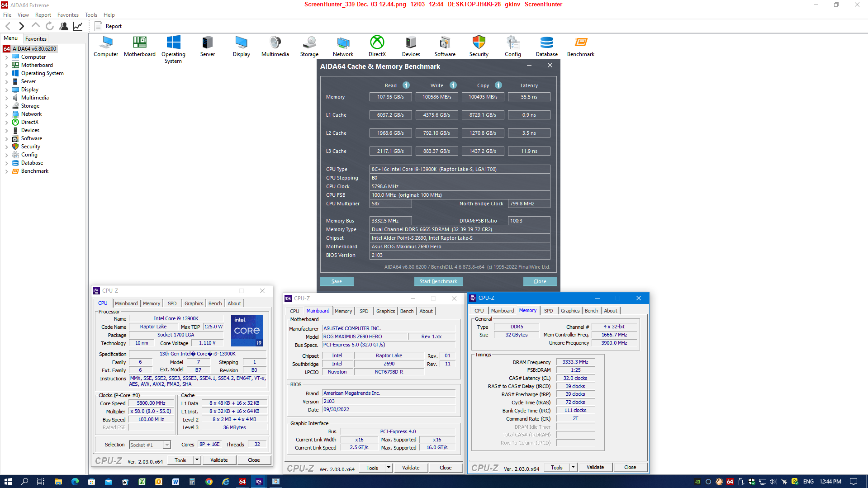Expand the Benchmark tree node
This screenshot has height=488, width=868.
[x=6, y=171]
